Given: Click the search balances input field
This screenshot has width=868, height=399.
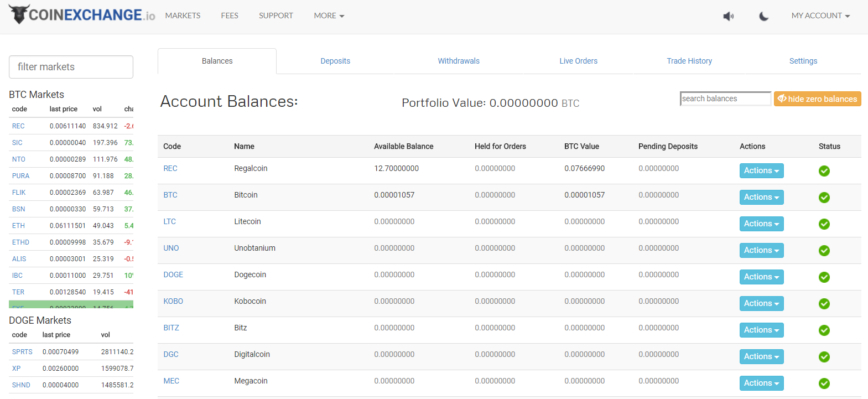Looking at the screenshot, I should [725, 99].
